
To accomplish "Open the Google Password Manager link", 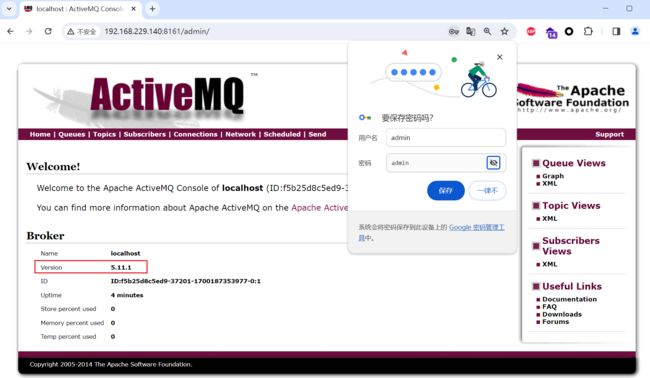I will click(476, 227).
